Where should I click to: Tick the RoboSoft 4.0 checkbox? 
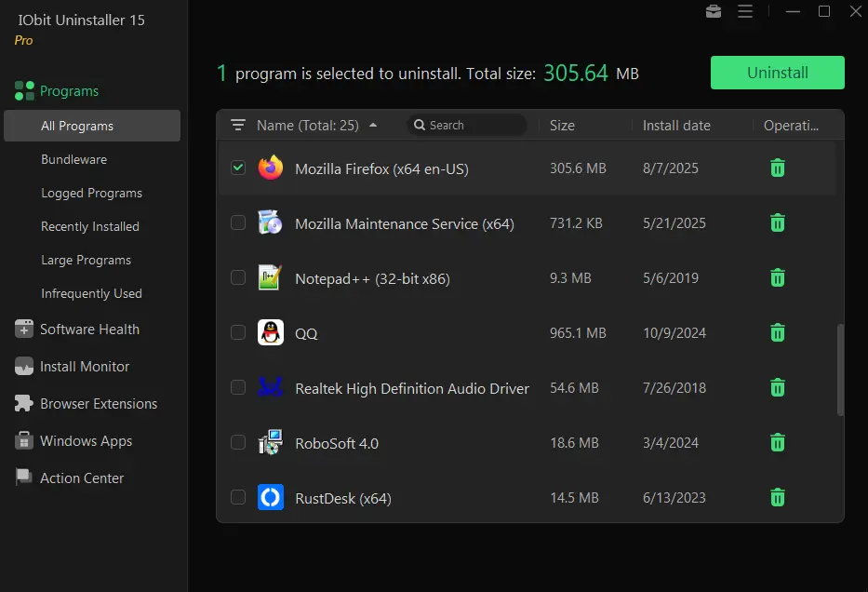pos(238,442)
